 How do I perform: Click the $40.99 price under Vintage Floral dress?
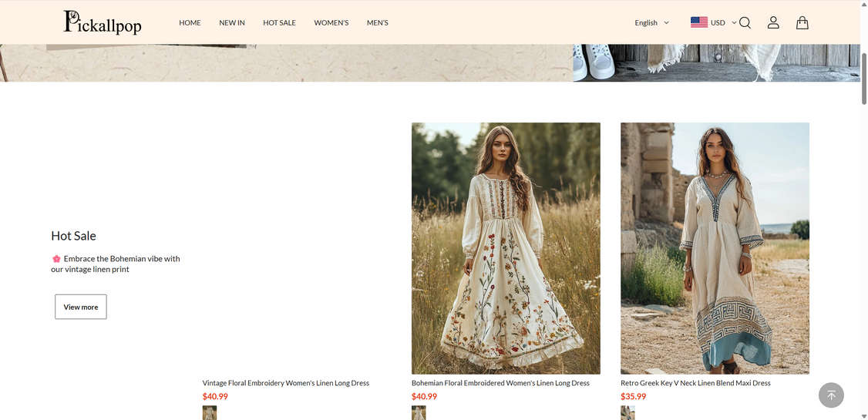[215, 396]
